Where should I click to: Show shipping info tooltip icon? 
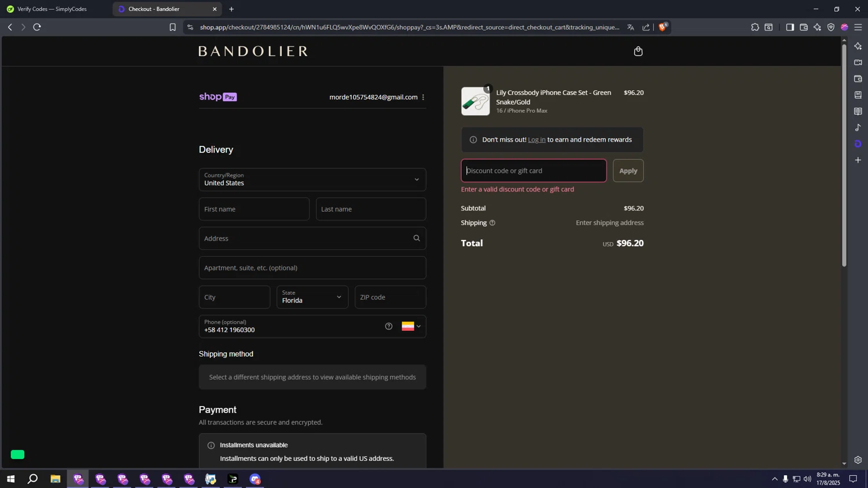(x=492, y=223)
